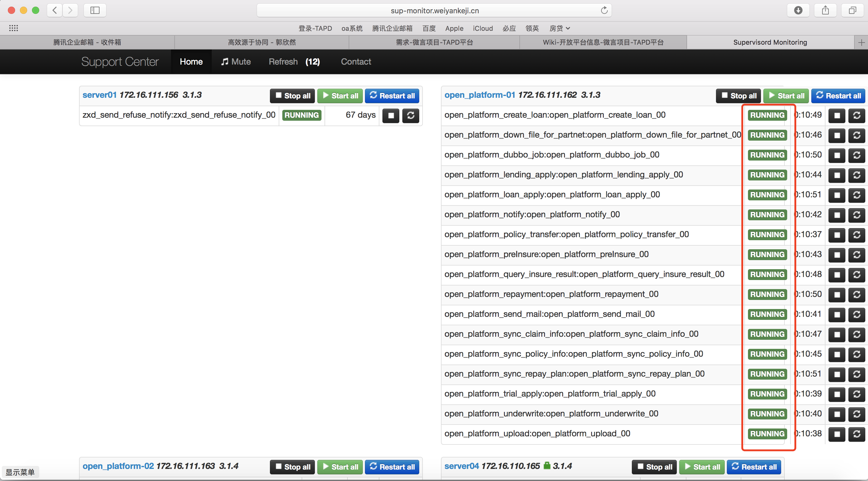
Task: Stop the zxd_send_refuse_notify_00 process
Action: [391, 116]
